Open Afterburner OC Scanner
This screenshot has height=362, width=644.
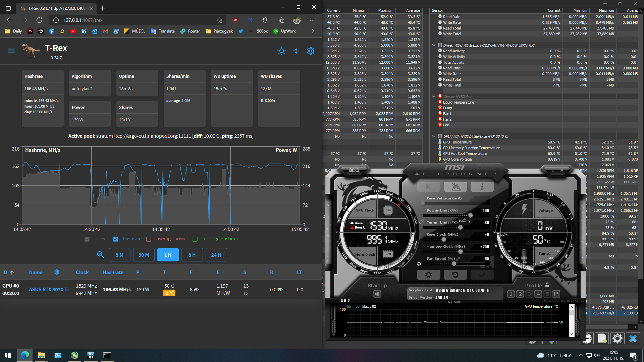coord(354,171)
